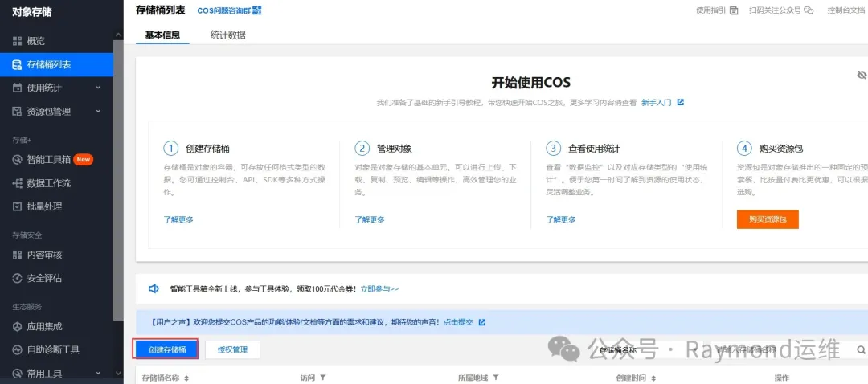Expand the 使用统计 submenu chevron

click(x=98, y=88)
